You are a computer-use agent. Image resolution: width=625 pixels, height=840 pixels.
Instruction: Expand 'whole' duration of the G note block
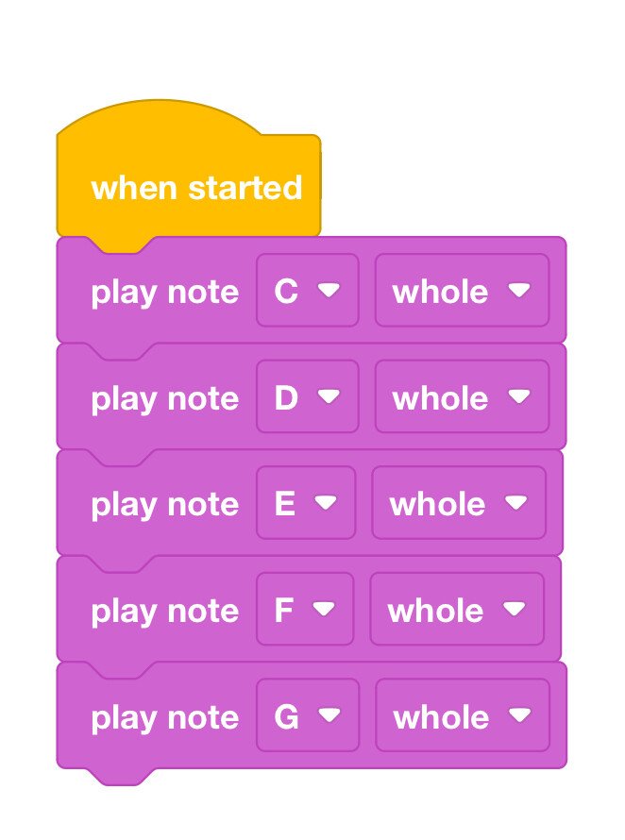[x=463, y=715]
